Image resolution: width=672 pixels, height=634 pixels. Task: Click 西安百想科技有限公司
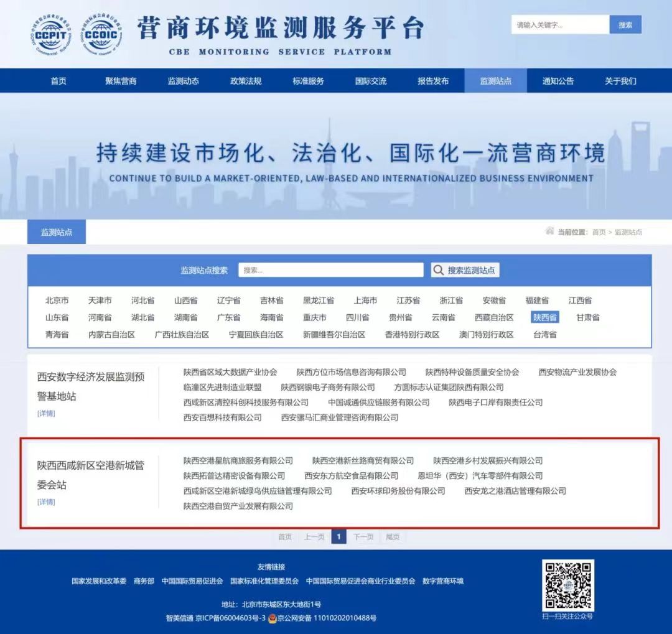point(222,417)
